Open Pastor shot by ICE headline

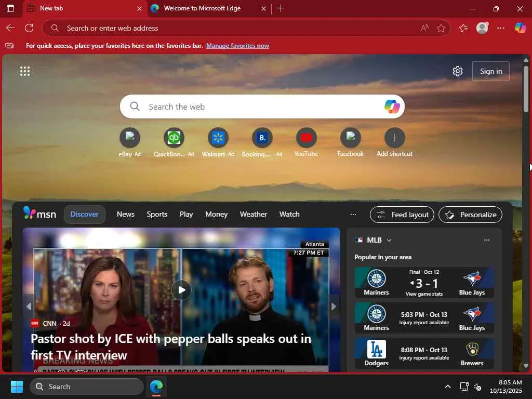170,347
